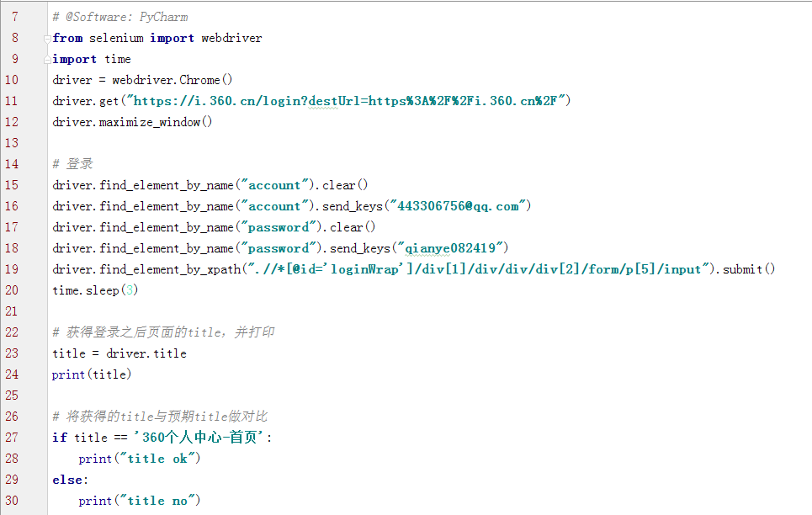
Task: Click 'time.sleep(3)' statement
Action: click(x=95, y=290)
